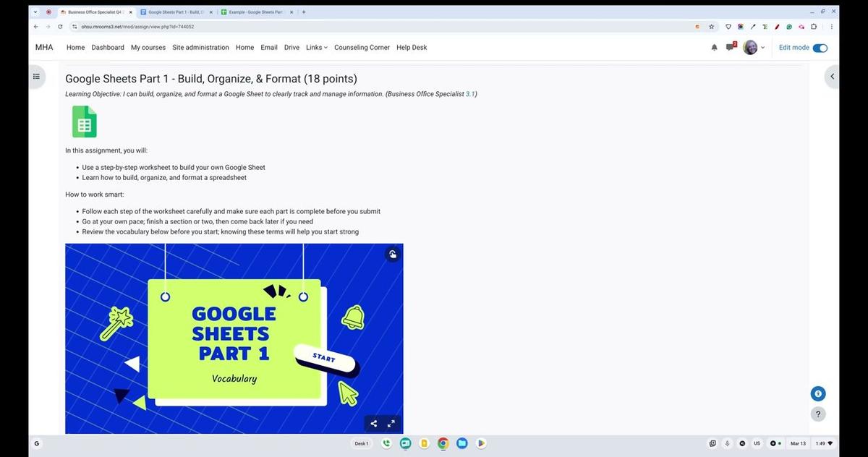Screen dimensions: 868x457
Task: Disable Edit mode
Action: [x=820, y=47]
